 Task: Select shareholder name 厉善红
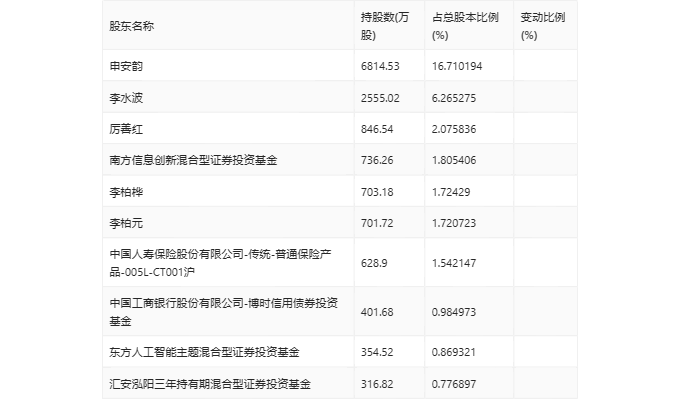126,129
